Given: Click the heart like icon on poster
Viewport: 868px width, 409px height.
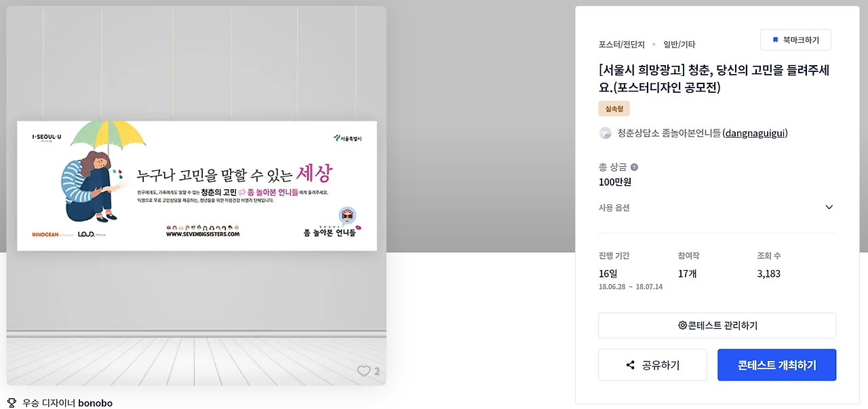Looking at the screenshot, I should (x=364, y=371).
